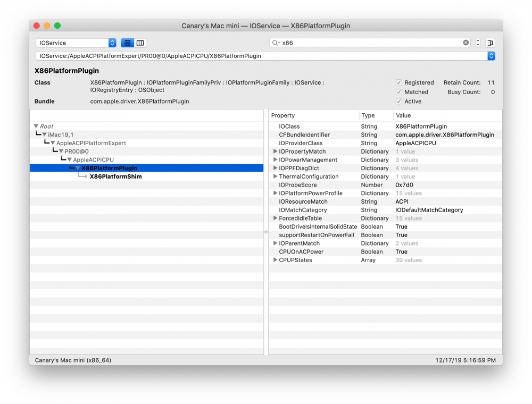Select the CFBundleIdentifier property row
Image resolution: width=532 pixels, height=404 pixels.
click(x=386, y=134)
